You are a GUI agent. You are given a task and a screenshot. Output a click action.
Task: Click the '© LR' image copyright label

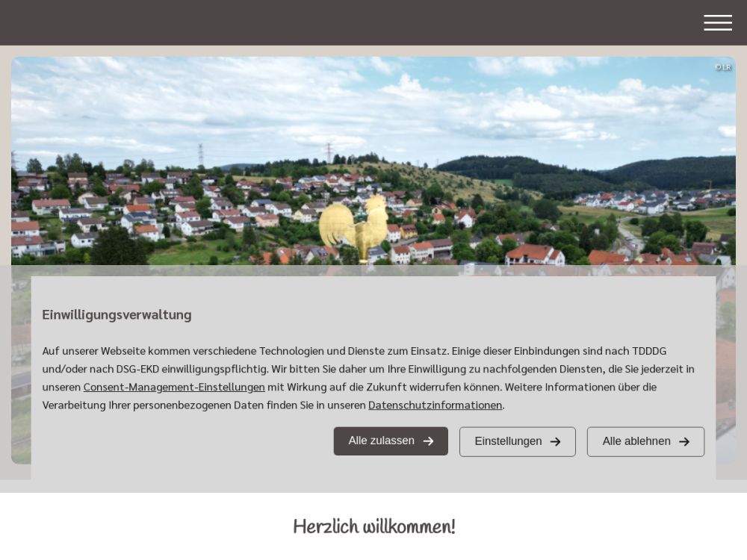click(x=722, y=67)
